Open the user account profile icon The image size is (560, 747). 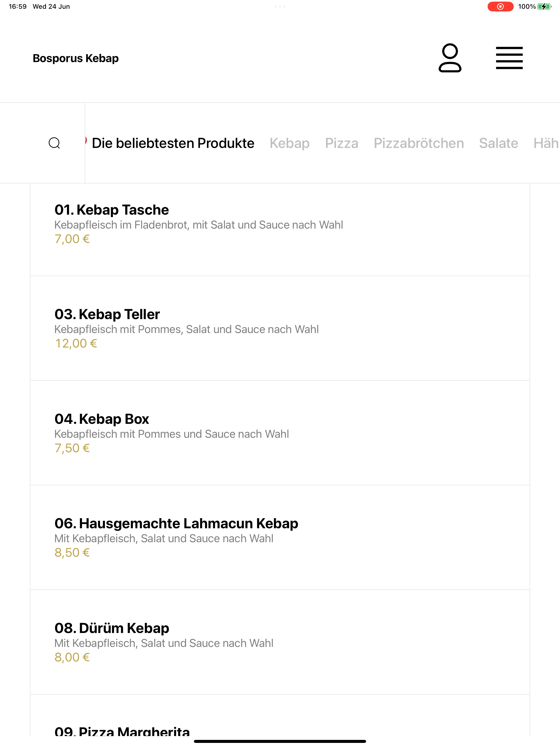450,58
